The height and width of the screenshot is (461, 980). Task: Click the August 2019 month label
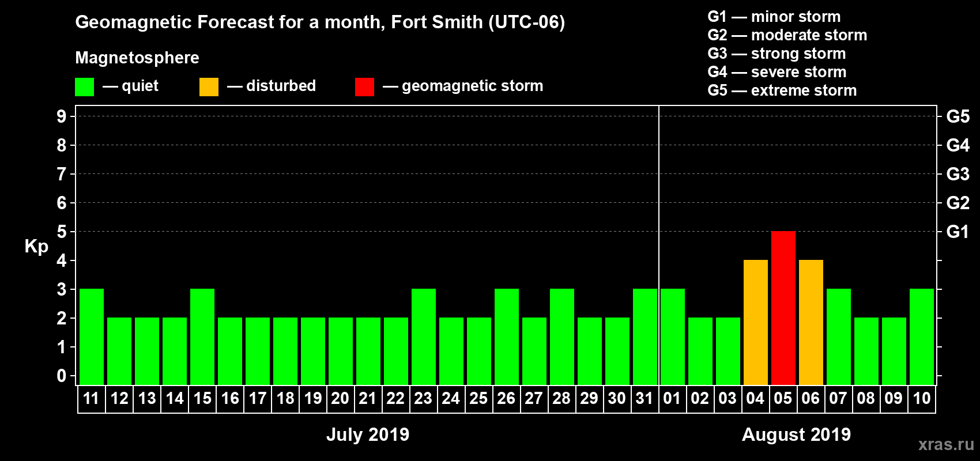797,434
